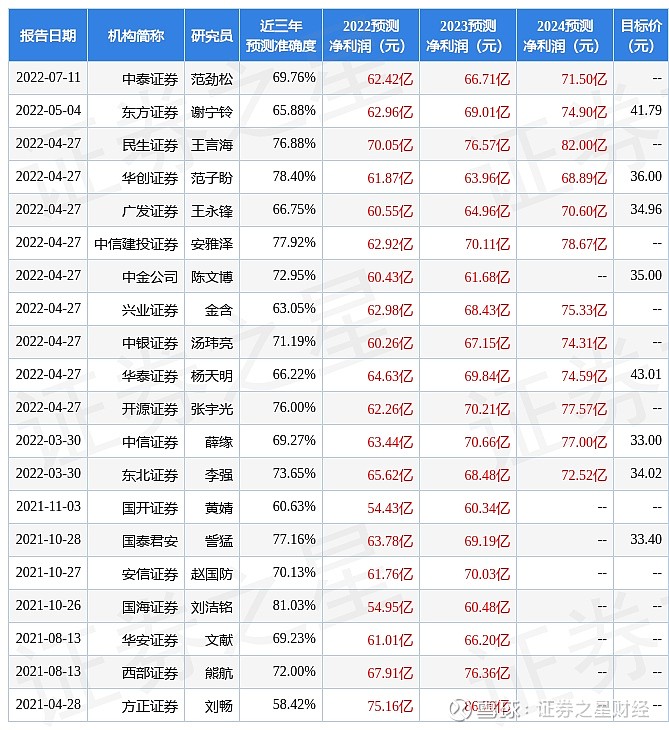
Task: Select researcher name 杨天明
Action: (x=212, y=376)
